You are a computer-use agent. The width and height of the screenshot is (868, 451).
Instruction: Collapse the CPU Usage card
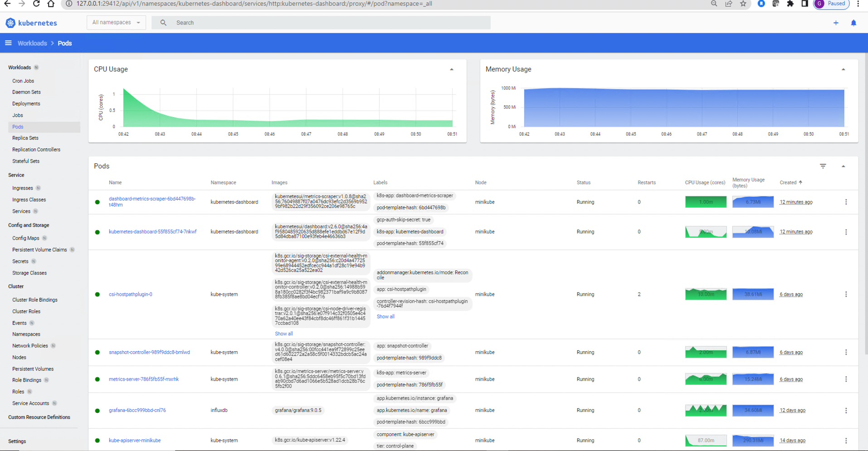coord(451,69)
